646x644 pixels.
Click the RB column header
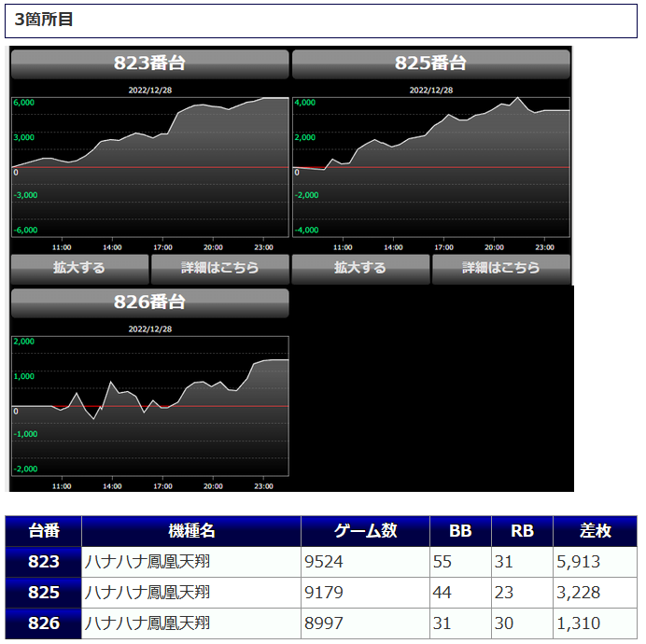[x=522, y=531]
